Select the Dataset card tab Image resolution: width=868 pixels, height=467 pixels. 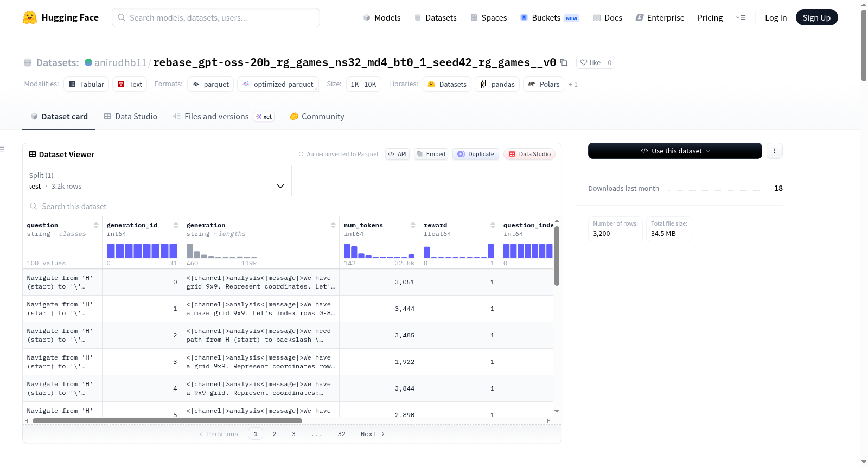(59, 117)
